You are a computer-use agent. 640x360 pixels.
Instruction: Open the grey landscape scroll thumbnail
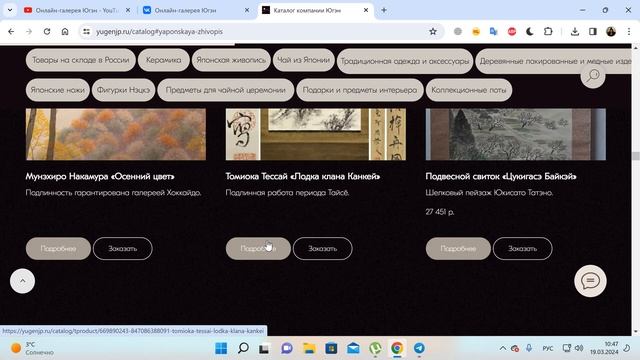(516, 134)
